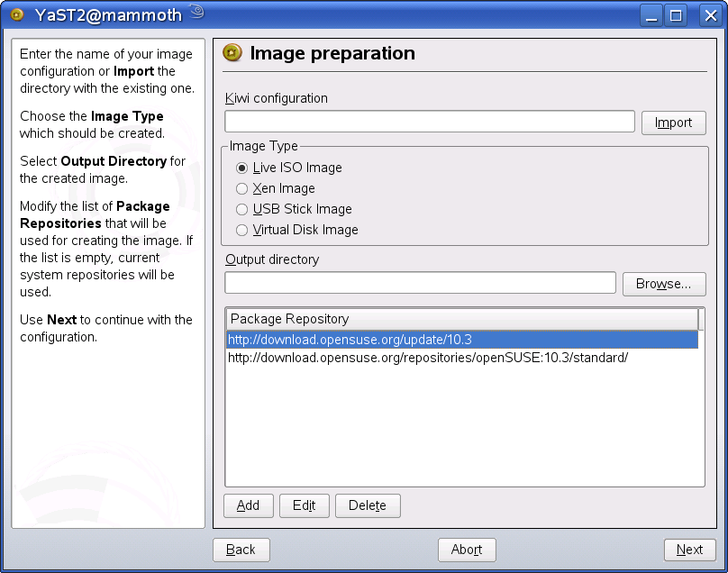The height and width of the screenshot is (573, 728).
Task: Open the Browse directory dialog
Action: point(663,284)
